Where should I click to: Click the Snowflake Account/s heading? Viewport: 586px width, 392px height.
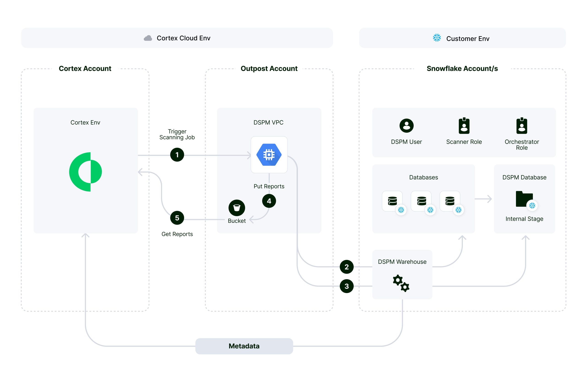click(x=462, y=68)
